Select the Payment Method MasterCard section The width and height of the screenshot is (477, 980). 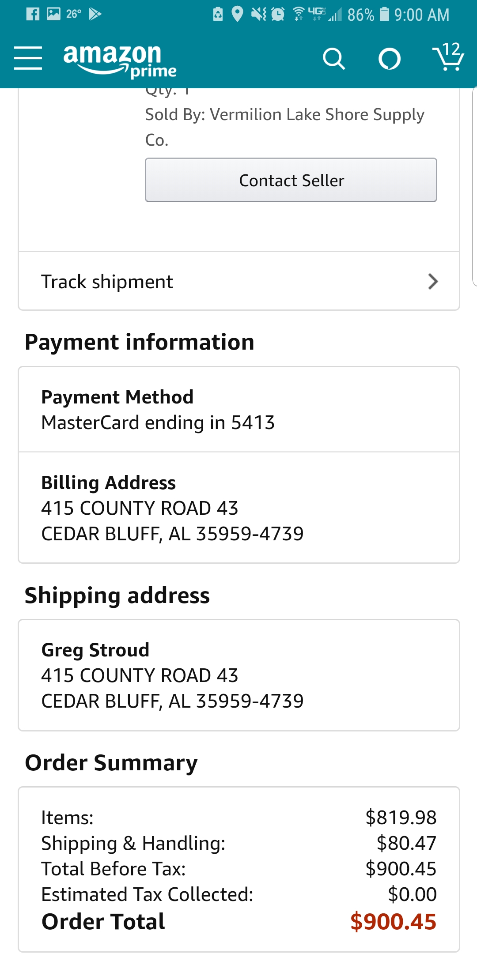(239, 410)
